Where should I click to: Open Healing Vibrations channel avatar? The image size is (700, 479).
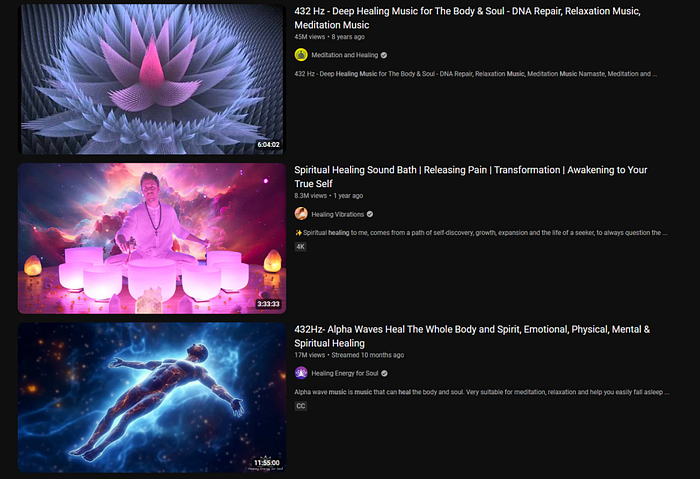[x=301, y=214]
